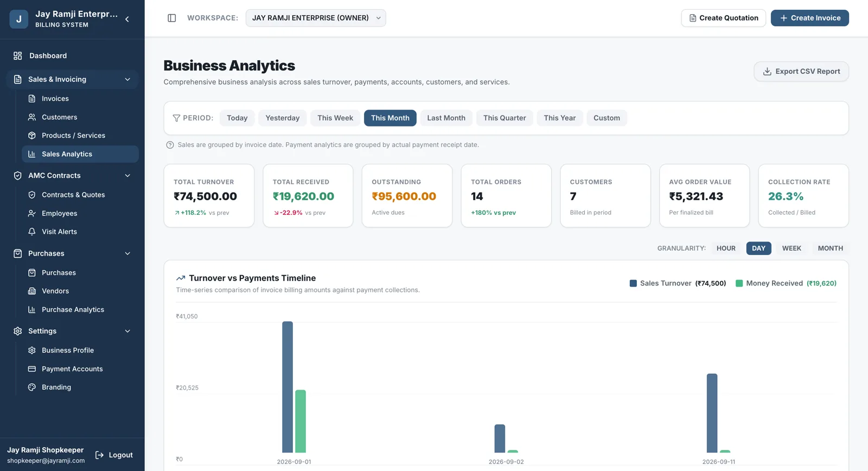Switch period to This Year
This screenshot has width=868, height=471.
tap(560, 118)
